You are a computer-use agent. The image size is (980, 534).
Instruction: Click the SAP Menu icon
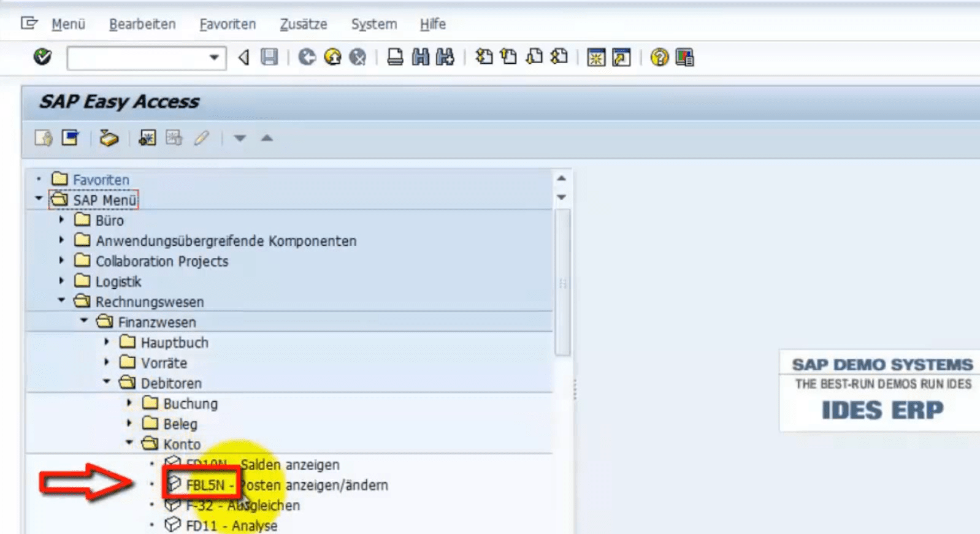coord(70,138)
